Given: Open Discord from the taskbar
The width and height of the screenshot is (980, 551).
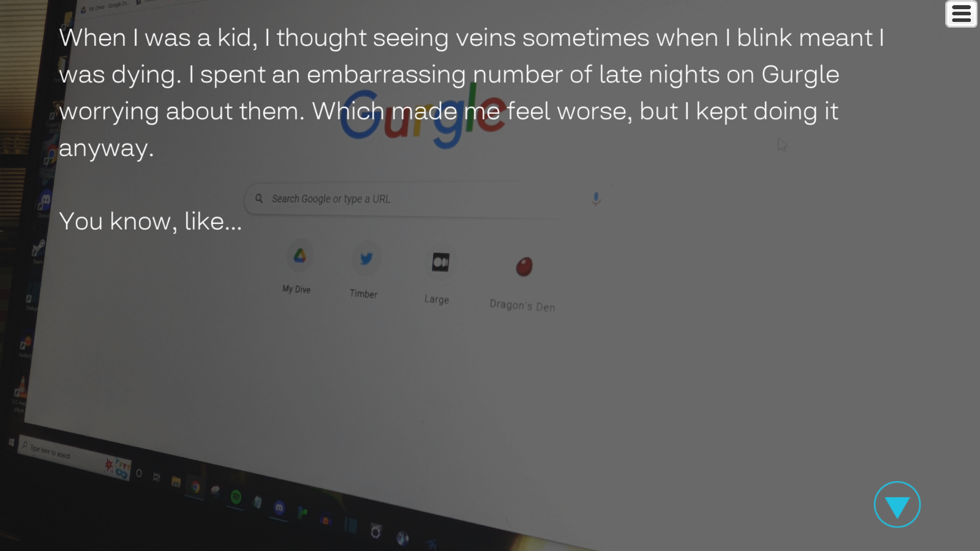Looking at the screenshot, I should point(279,508).
